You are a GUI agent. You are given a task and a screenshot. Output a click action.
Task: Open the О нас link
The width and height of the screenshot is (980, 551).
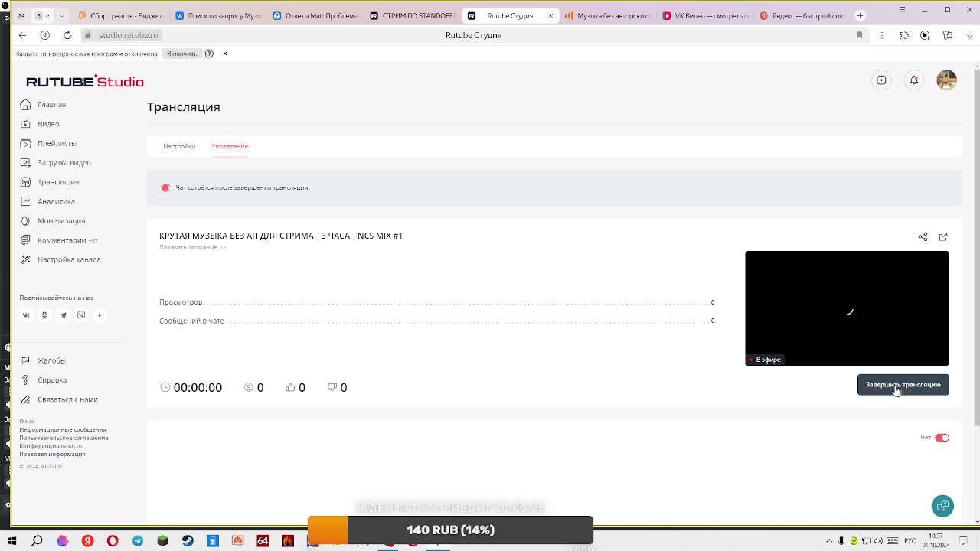coord(27,422)
